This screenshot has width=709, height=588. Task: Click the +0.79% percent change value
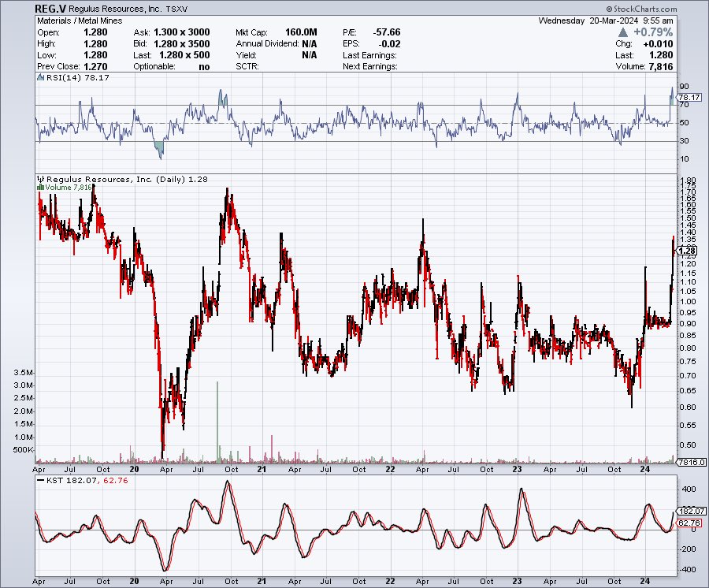(x=653, y=32)
